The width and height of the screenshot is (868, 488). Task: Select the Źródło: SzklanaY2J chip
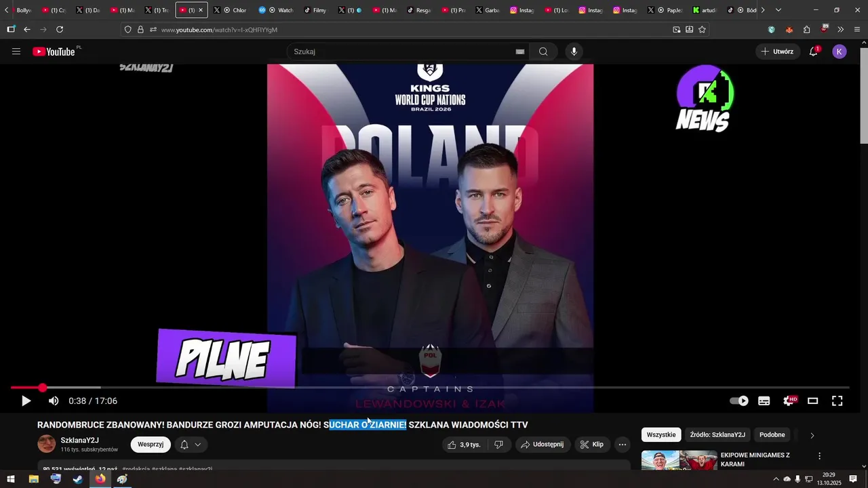pos(717,435)
